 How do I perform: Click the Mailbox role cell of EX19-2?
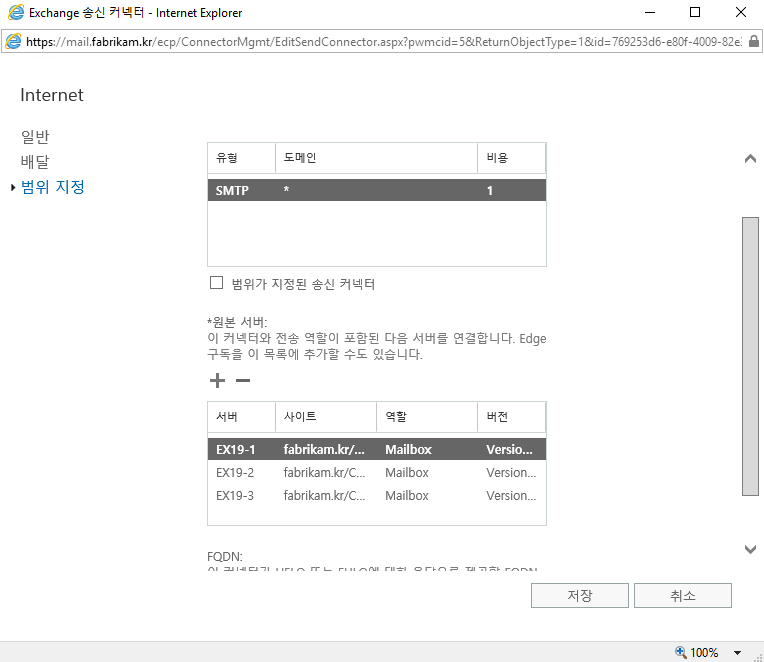[x=407, y=473]
